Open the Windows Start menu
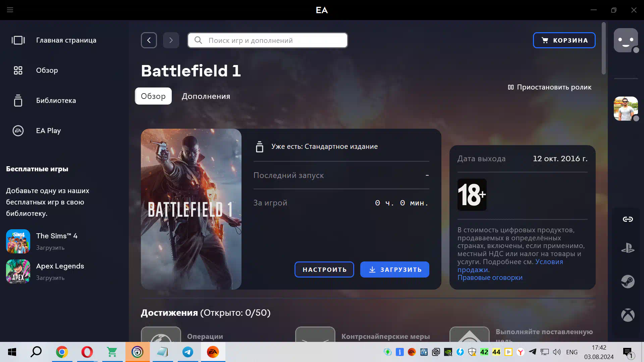Image resolution: width=644 pixels, height=362 pixels. coord(12,352)
